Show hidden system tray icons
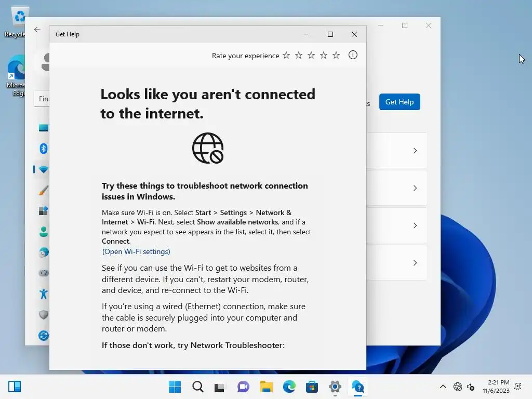This screenshot has height=399, width=532. 443,387
